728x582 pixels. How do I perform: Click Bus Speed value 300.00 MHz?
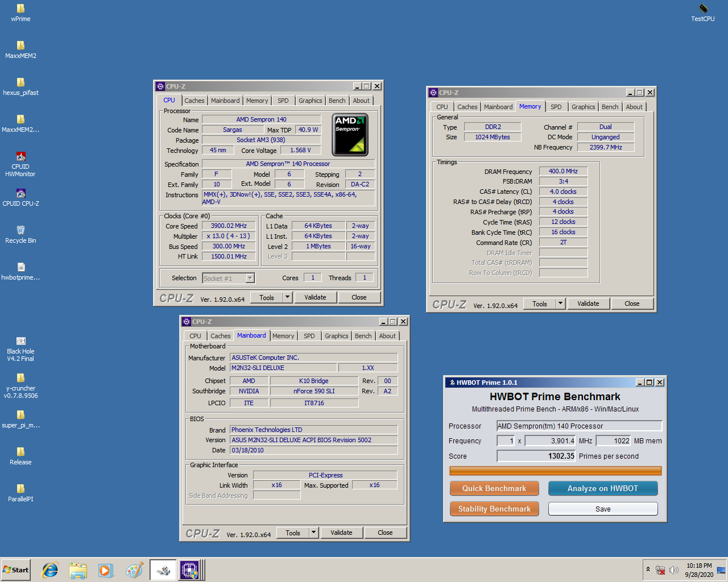coord(229,246)
